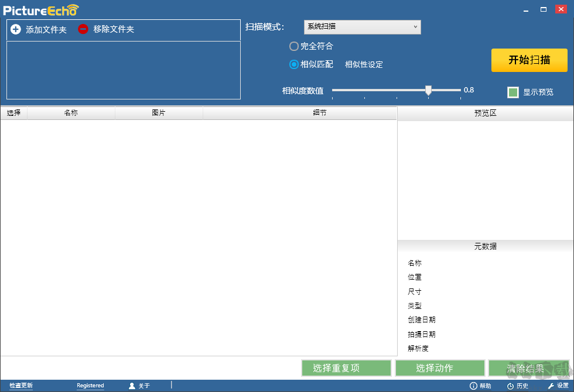Select the 完全符合 exact match radio button
This screenshot has width=574, height=392.
294,46
